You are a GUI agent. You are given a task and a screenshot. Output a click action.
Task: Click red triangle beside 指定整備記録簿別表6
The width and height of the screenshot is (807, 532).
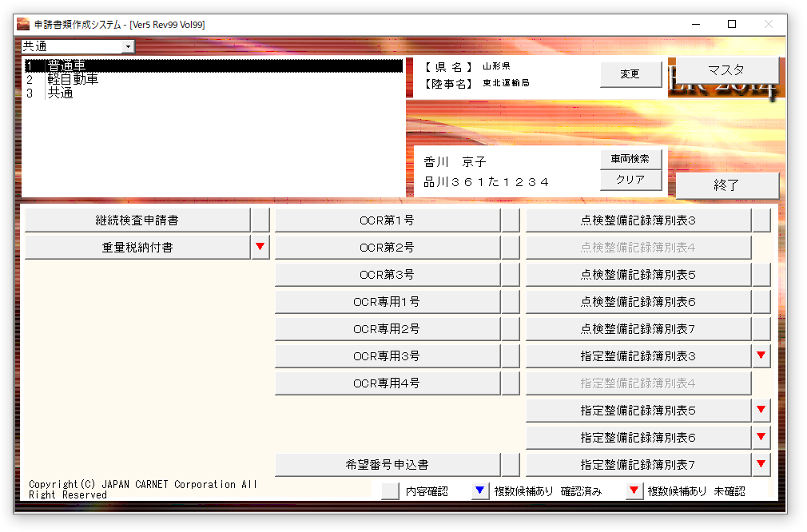coord(761,438)
